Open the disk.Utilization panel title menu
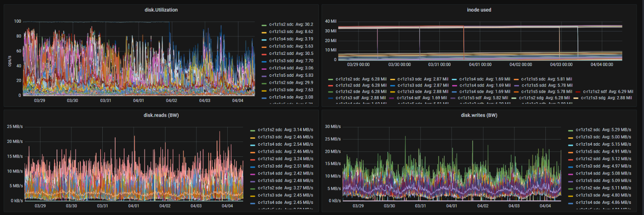The width and height of the screenshot is (644, 215). click(161, 10)
